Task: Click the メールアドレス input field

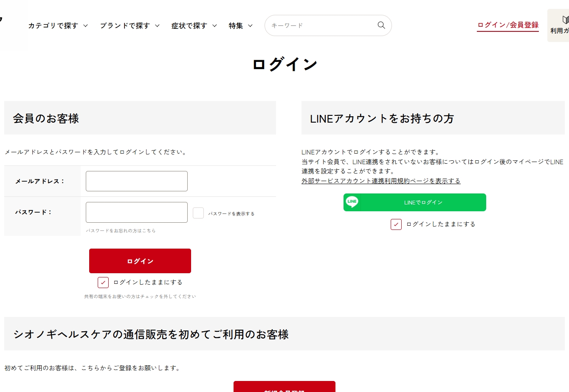Action: coord(136,181)
